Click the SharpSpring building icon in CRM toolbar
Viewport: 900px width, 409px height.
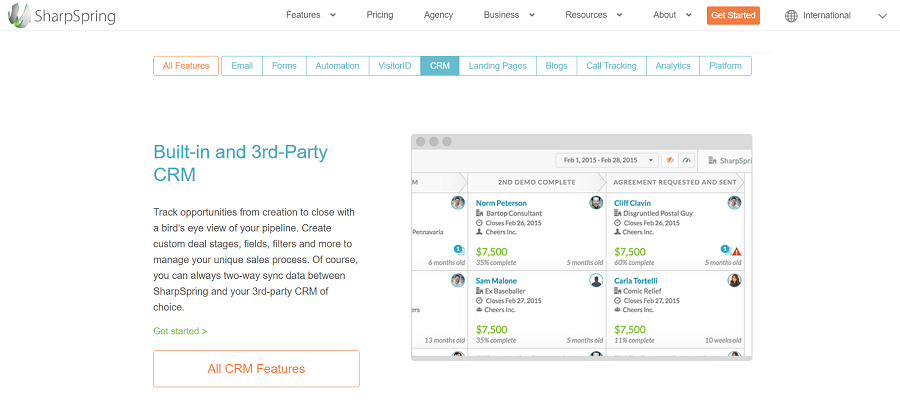(x=712, y=161)
